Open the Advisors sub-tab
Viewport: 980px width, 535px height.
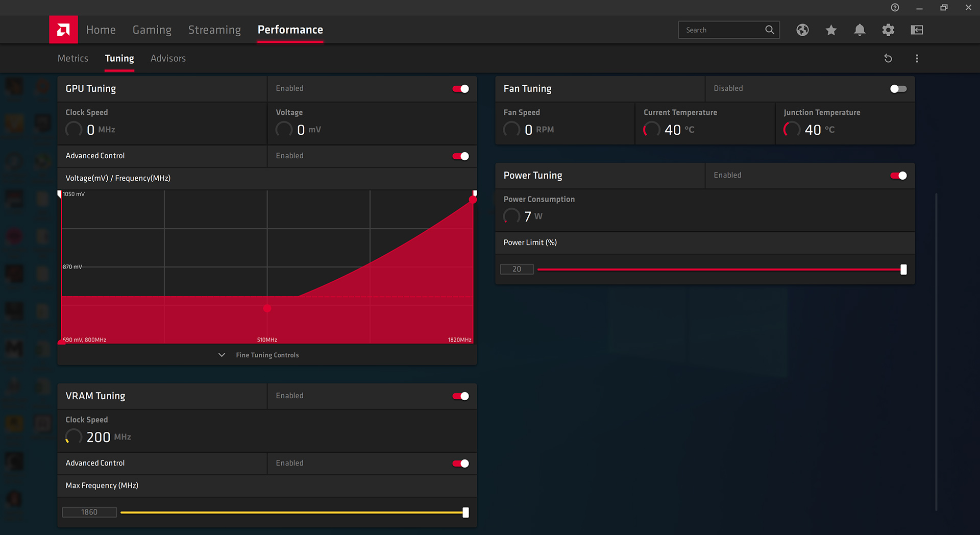pyautogui.click(x=168, y=58)
